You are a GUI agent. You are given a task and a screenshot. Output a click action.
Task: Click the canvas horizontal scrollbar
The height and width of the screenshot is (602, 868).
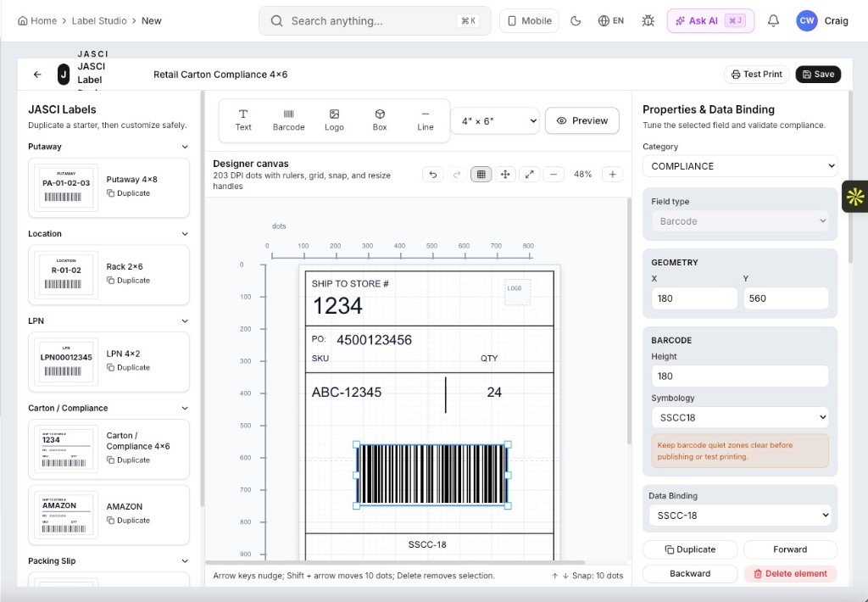click(395, 563)
